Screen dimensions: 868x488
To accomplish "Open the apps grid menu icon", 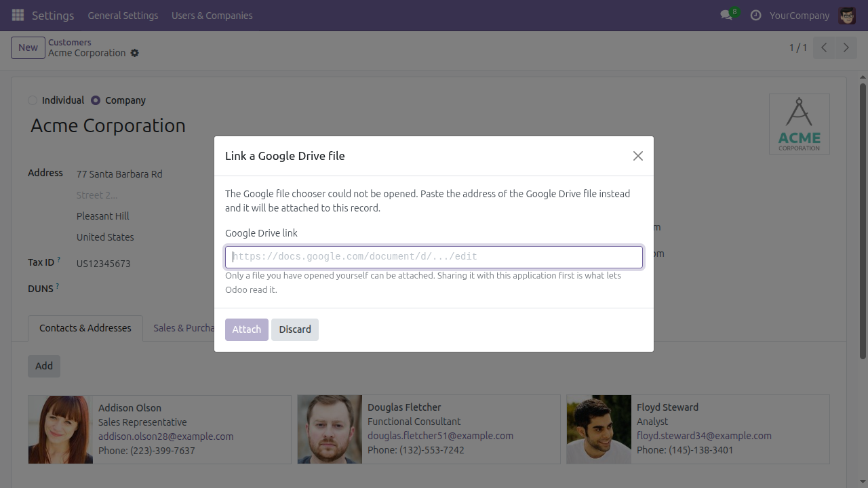I will point(18,15).
